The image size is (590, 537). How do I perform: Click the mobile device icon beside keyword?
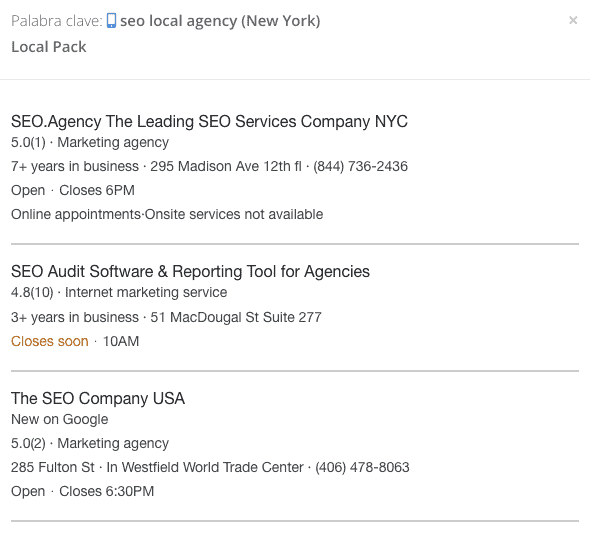point(111,21)
